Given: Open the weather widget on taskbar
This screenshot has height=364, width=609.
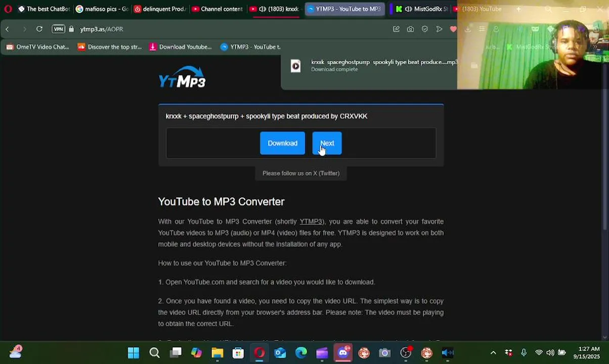Looking at the screenshot, I should pyautogui.click(x=15, y=352).
